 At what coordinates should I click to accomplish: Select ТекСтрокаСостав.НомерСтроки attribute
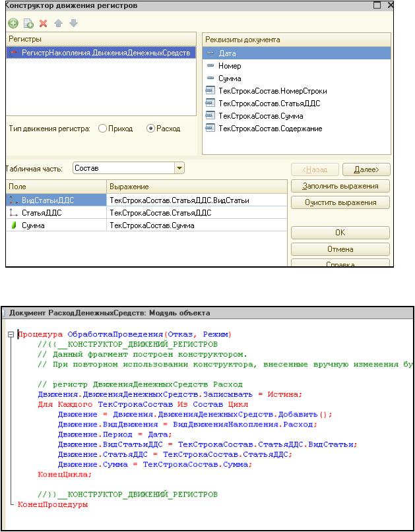[296, 91]
